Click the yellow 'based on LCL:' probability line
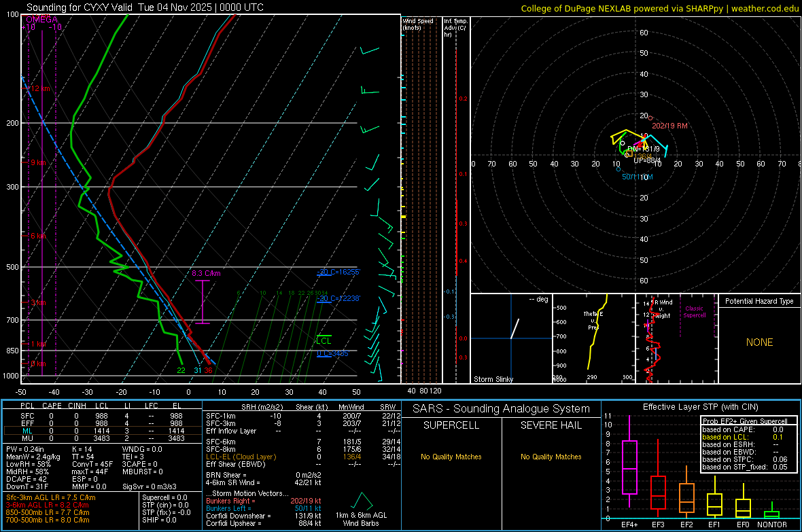Viewport: 802px width, 532px height. [743, 437]
